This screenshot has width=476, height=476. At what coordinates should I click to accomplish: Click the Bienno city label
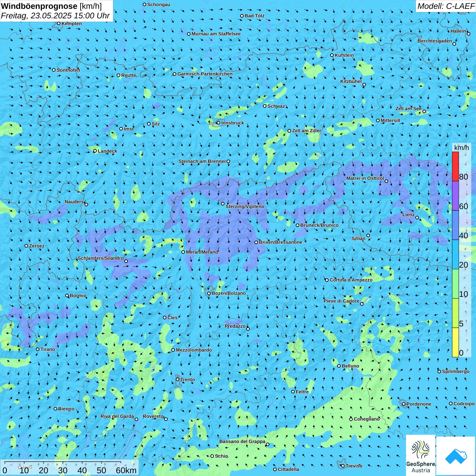pyautogui.click(x=66, y=409)
